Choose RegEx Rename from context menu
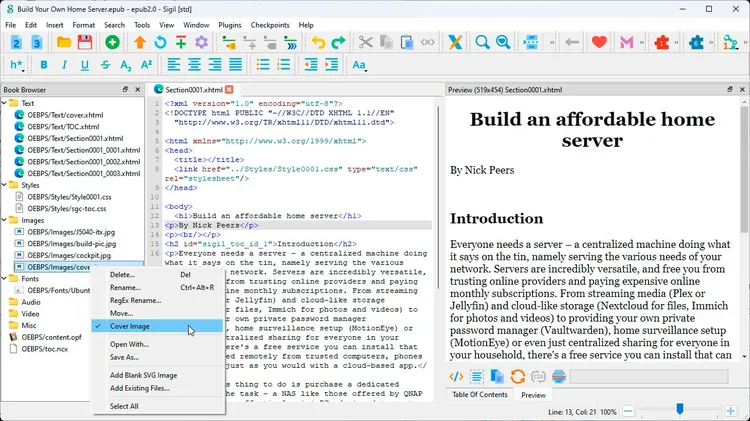This screenshot has height=421, width=750. point(135,300)
